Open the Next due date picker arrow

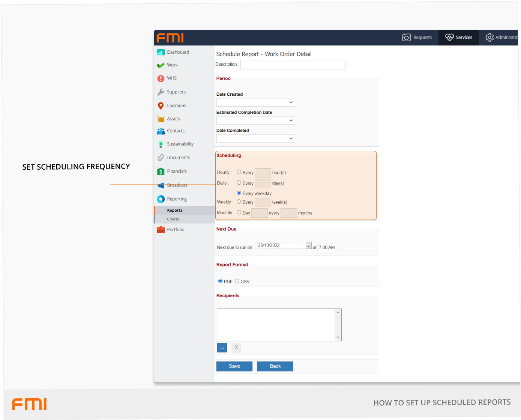click(308, 245)
